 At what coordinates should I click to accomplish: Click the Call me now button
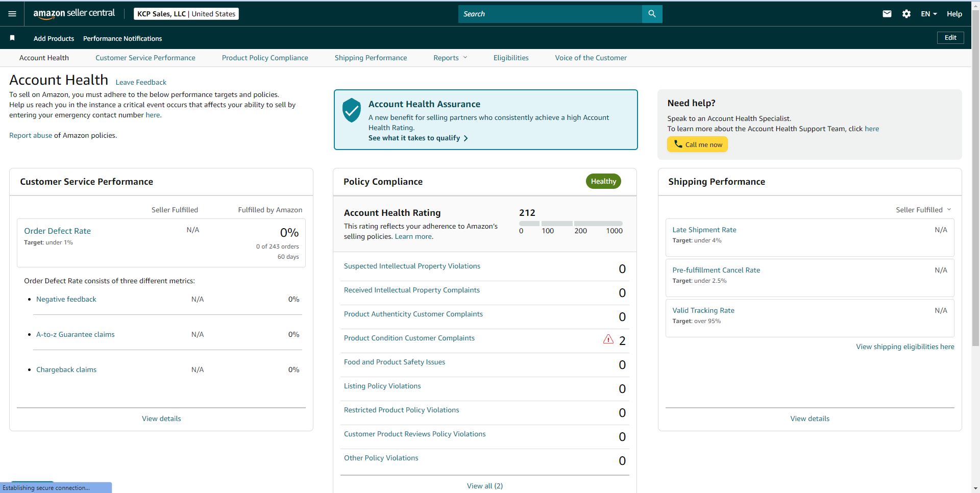point(697,144)
